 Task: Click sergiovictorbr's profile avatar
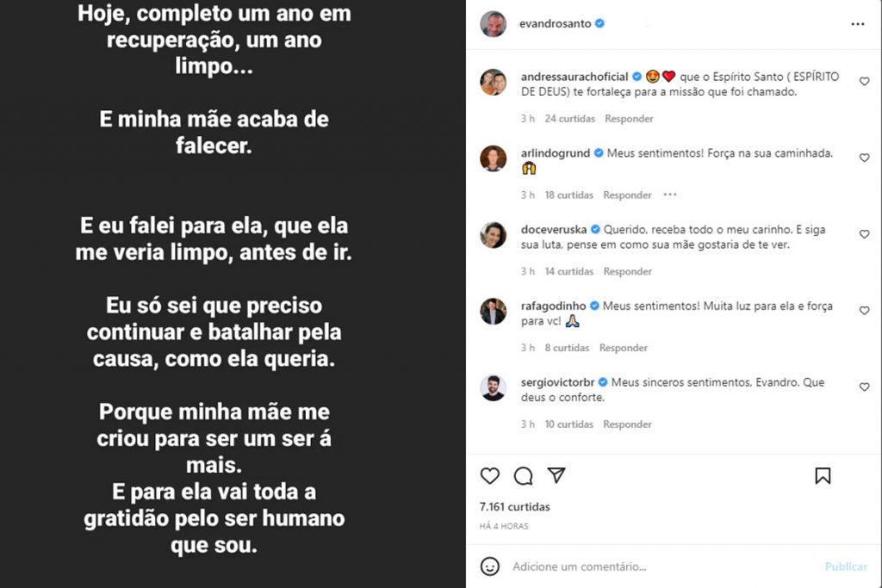tap(493, 387)
